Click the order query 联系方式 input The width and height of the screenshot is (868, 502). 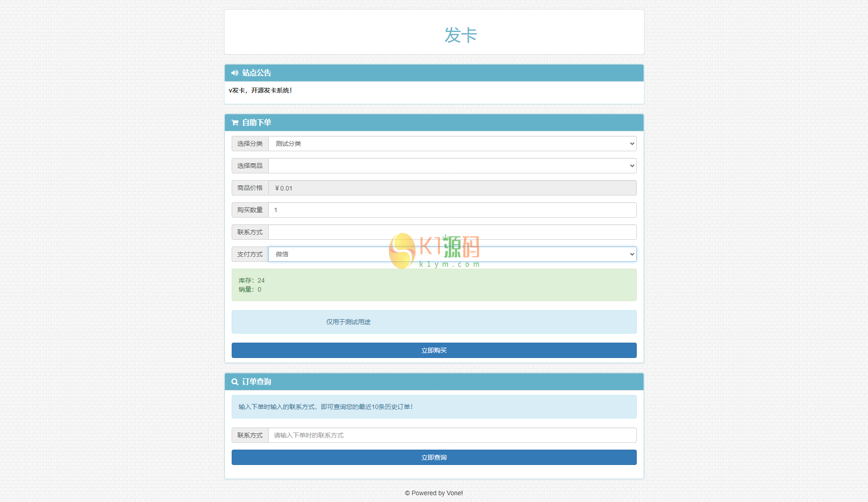coord(452,435)
